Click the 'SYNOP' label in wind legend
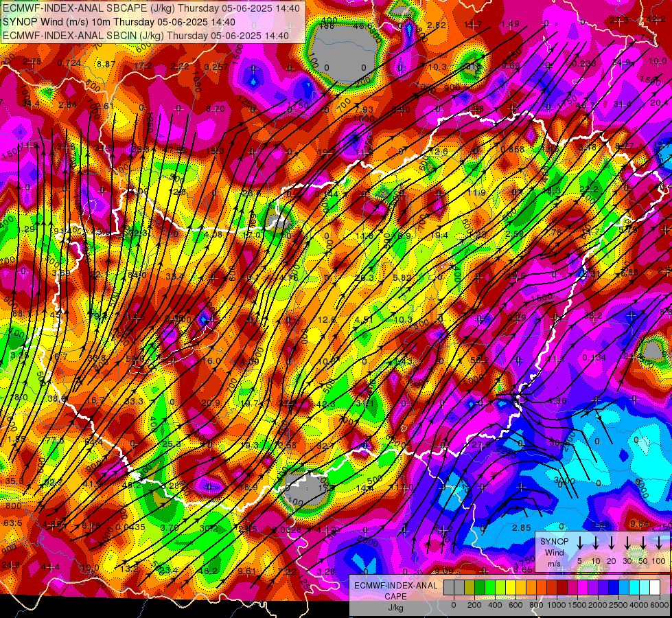The height and width of the screenshot is (618, 672). pyautogui.click(x=554, y=542)
